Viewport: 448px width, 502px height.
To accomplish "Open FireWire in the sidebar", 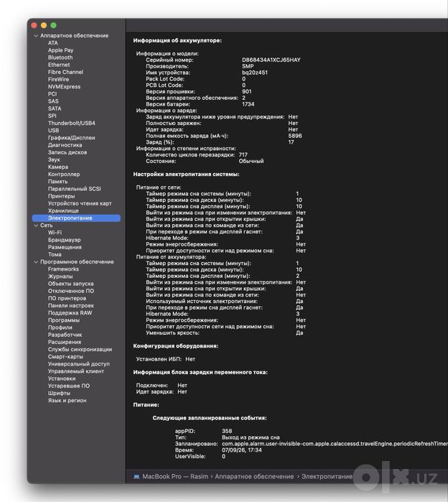I will [58, 80].
